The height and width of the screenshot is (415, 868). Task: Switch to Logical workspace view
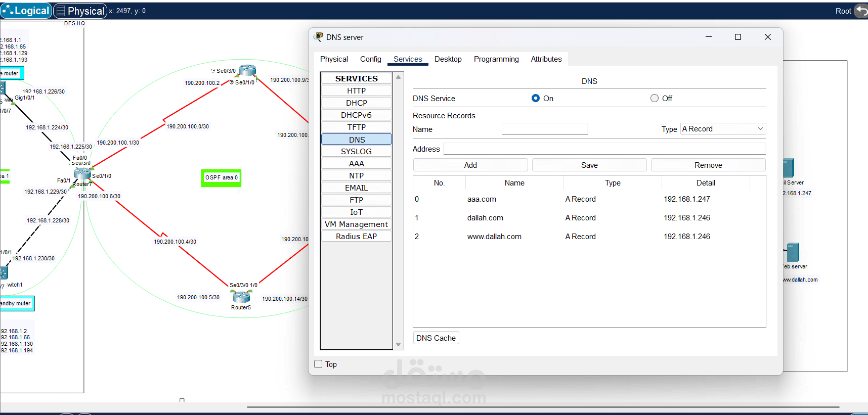26,11
